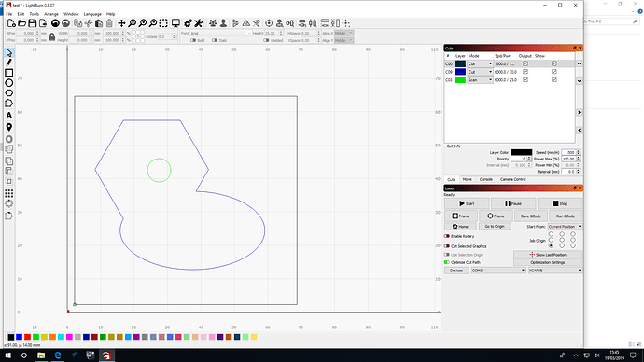Click the Go to Origin button
The width and height of the screenshot is (644, 362).
[x=495, y=226]
